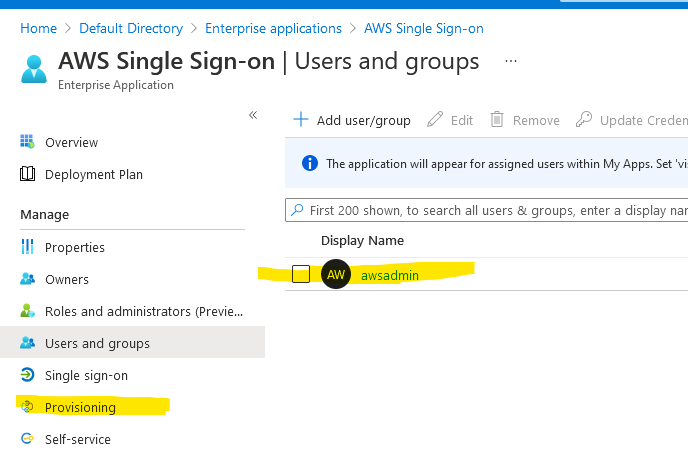Screen dimensions: 688x450
Task: Open the Default Directory breadcrumb
Action: (131, 29)
